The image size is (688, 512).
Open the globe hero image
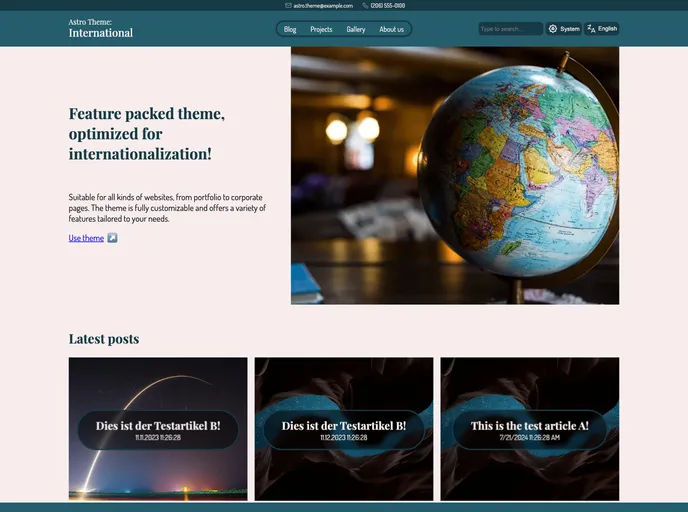click(x=455, y=175)
